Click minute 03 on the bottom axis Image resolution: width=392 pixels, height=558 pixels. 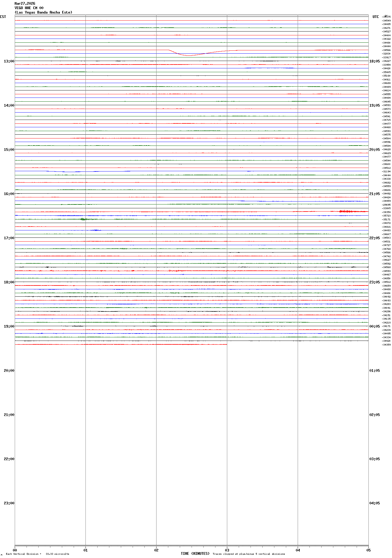227,550
